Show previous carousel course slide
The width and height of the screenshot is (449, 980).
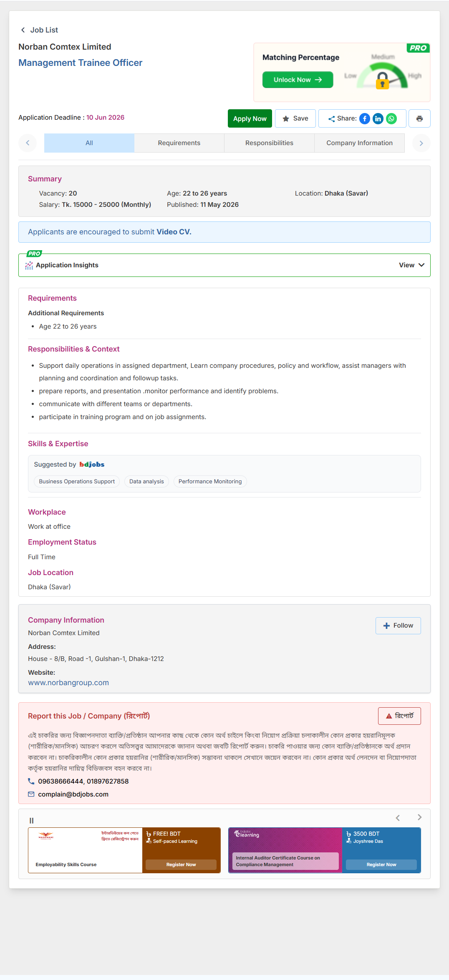(x=398, y=817)
